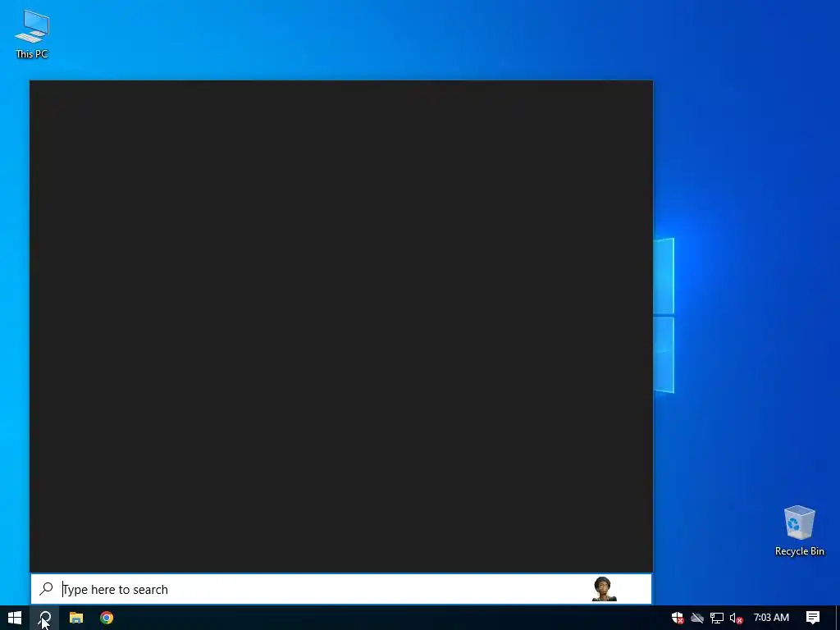Image resolution: width=840 pixels, height=630 pixels.
Task: Open the Action Center notifications icon
Action: [813, 618]
